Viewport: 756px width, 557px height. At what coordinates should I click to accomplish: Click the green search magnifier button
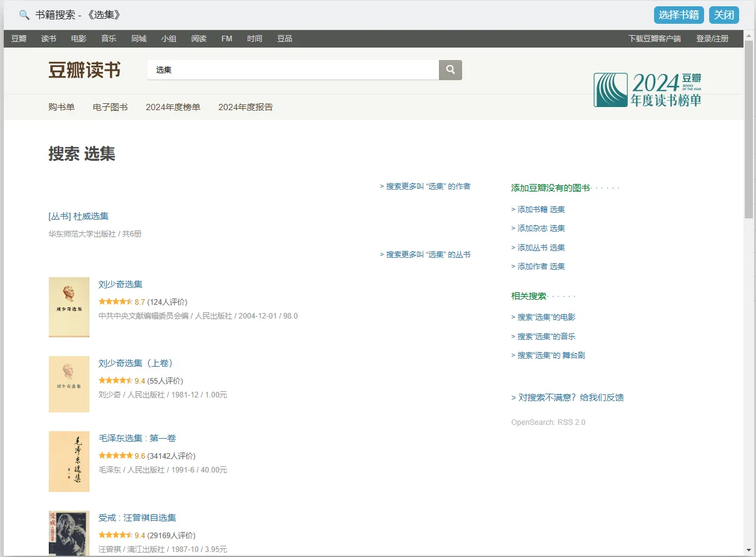[450, 70]
